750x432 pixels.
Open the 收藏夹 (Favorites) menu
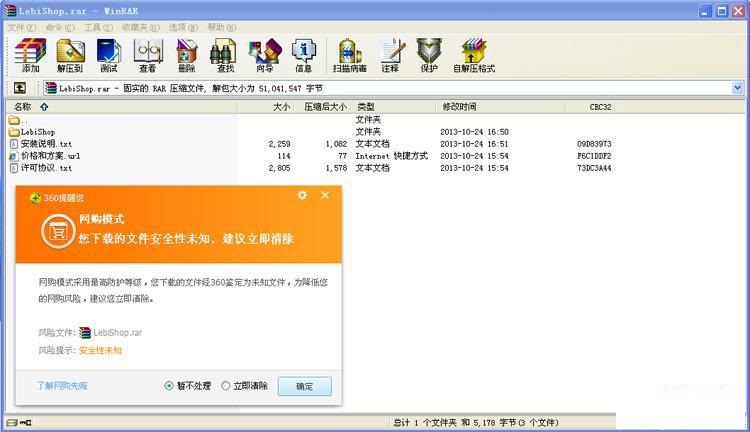tap(141, 27)
